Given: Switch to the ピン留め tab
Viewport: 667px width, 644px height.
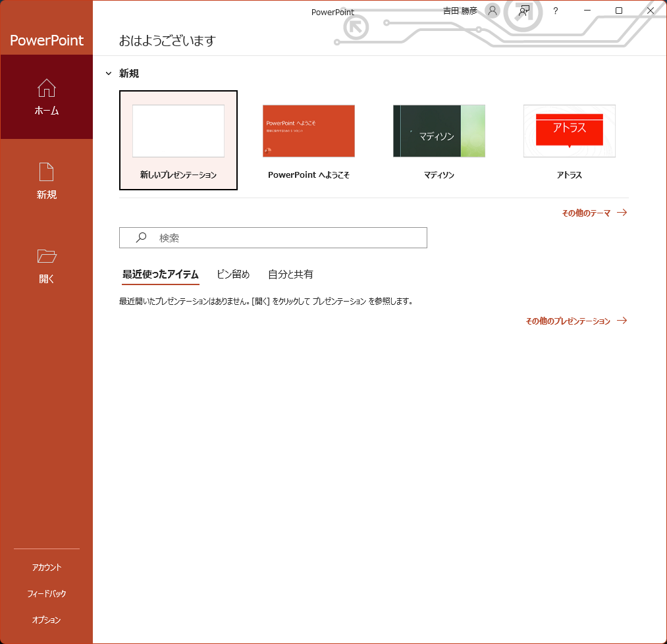Looking at the screenshot, I should tap(233, 275).
